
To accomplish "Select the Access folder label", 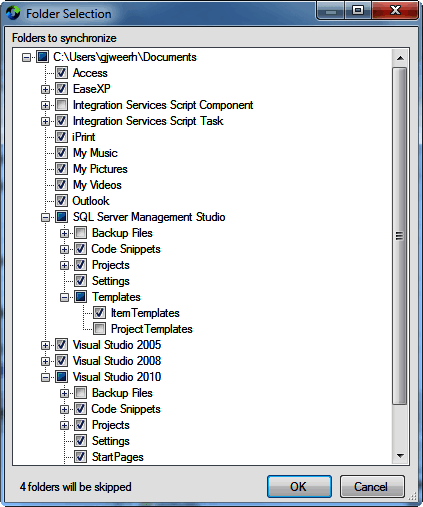I will 90,73.
